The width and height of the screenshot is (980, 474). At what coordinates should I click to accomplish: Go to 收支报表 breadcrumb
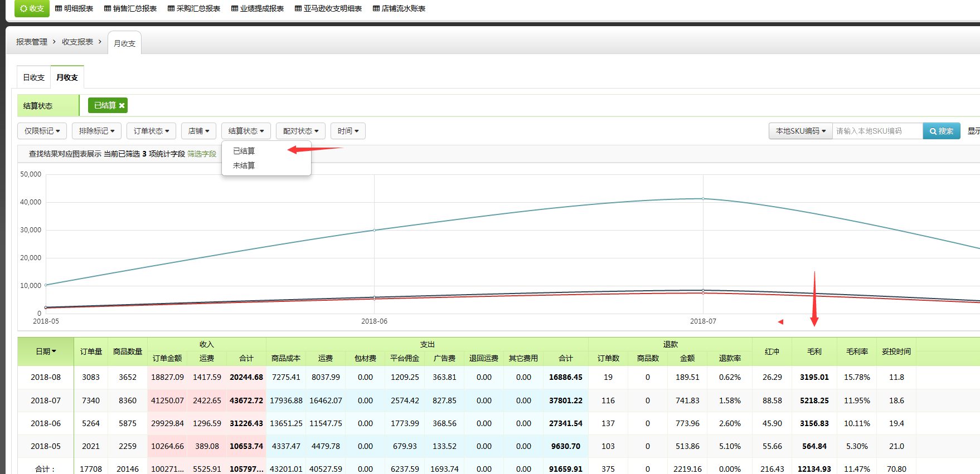click(77, 42)
